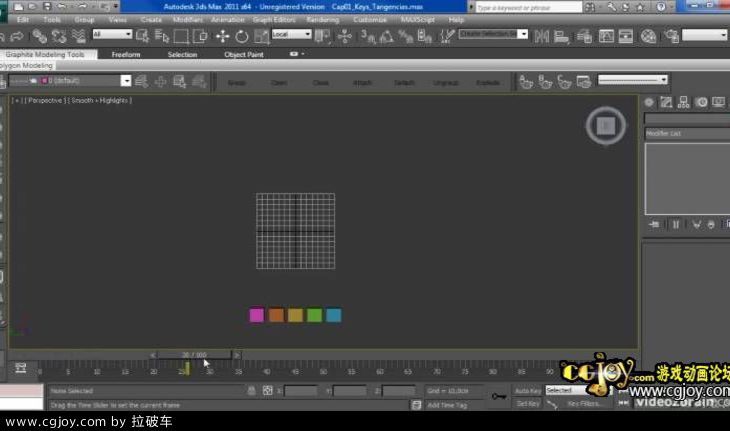Image resolution: width=730 pixels, height=431 pixels.
Task: Select the blue square object
Action: (334, 315)
